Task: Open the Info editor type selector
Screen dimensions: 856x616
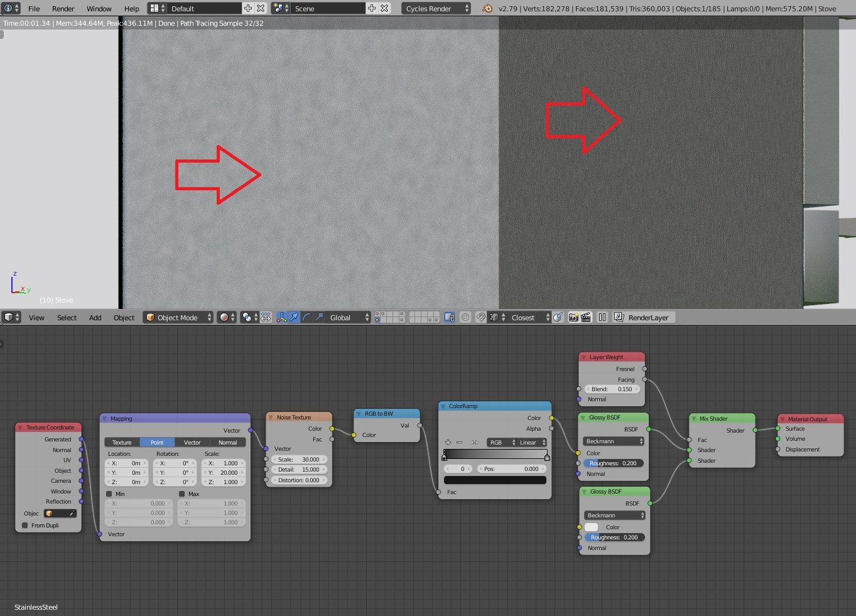Action: (x=11, y=8)
